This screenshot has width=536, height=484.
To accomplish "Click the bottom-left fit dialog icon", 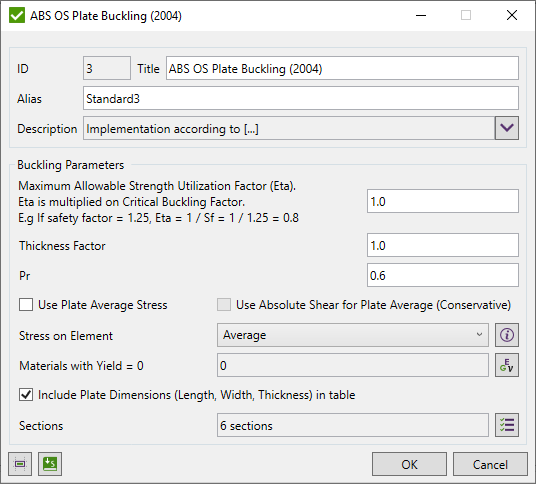I will click(20, 464).
